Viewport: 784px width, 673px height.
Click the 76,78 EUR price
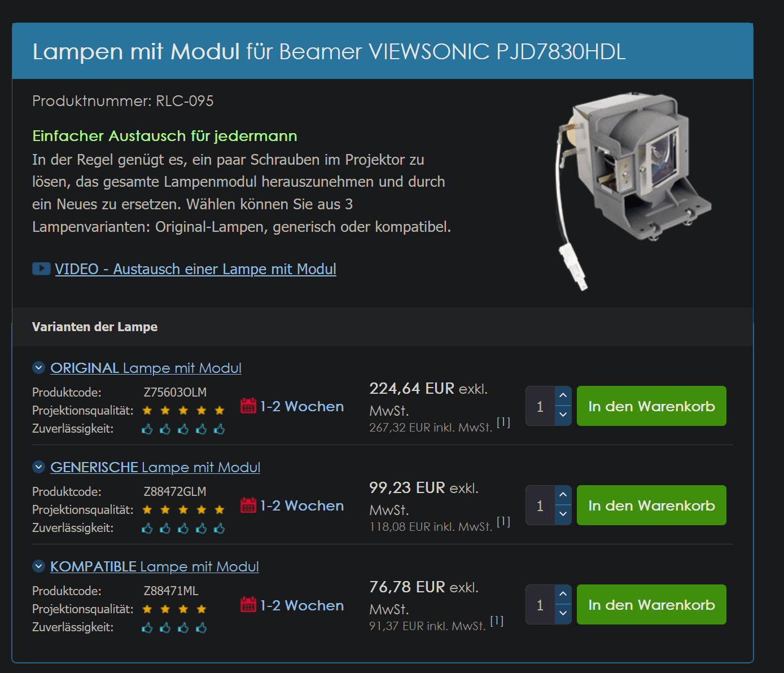pos(407,587)
